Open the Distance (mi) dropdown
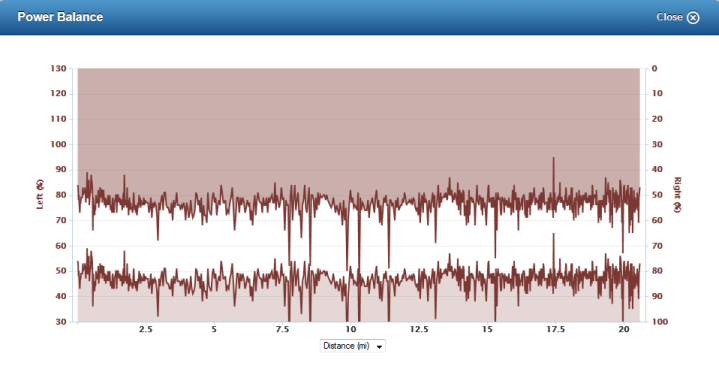719x369 pixels. coord(353,346)
